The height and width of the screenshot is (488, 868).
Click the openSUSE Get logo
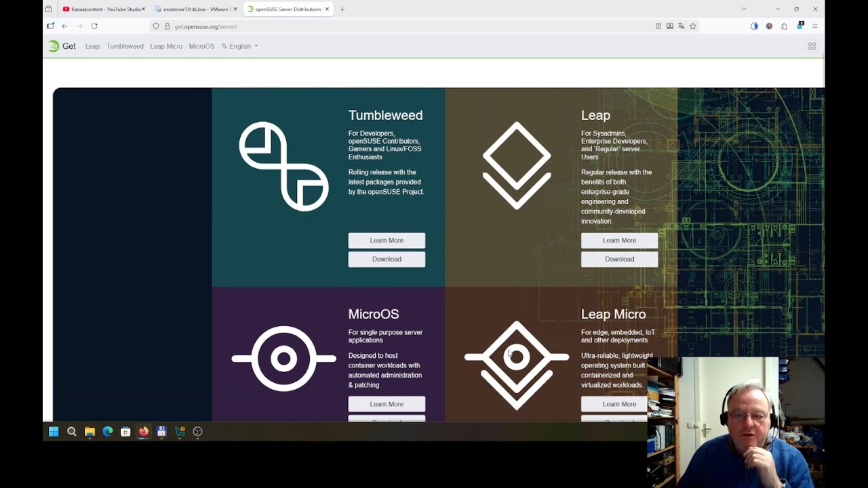click(x=62, y=46)
